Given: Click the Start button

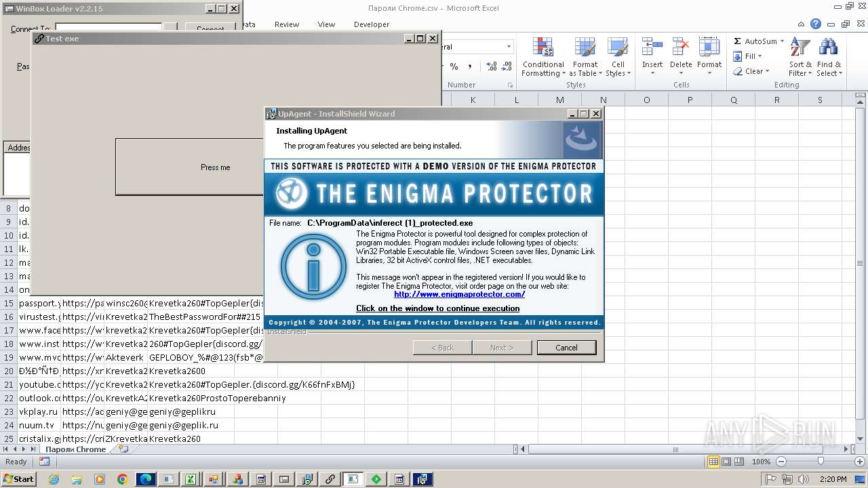Looking at the screenshot, I should click(18, 479).
